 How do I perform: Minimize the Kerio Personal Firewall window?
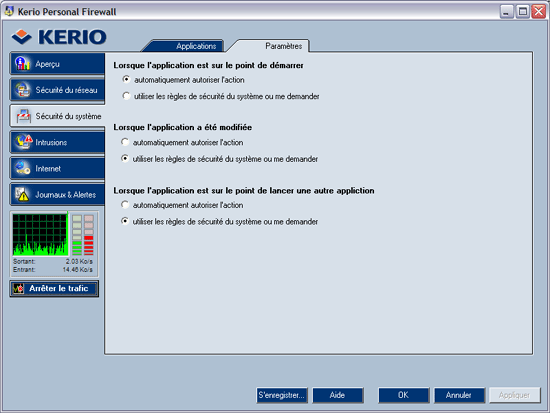tap(506, 12)
